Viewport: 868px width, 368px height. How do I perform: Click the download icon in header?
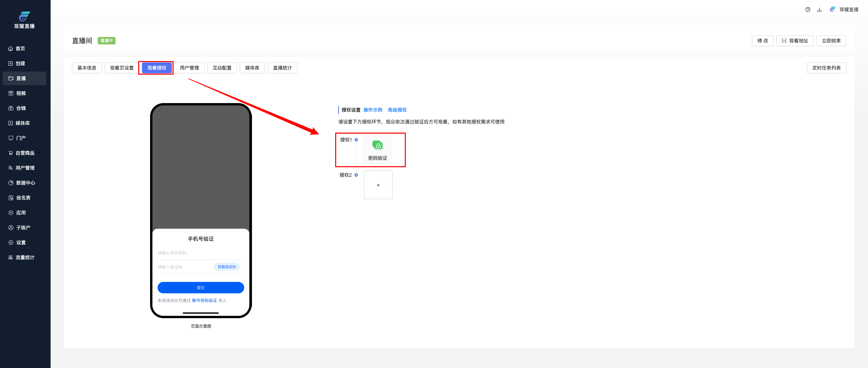click(x=819, y=9)
